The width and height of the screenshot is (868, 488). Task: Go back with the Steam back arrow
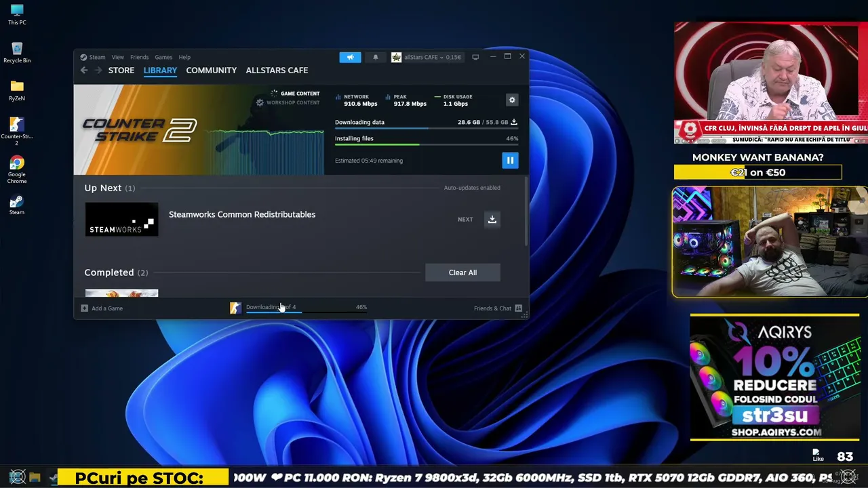(x=84, y=70)
